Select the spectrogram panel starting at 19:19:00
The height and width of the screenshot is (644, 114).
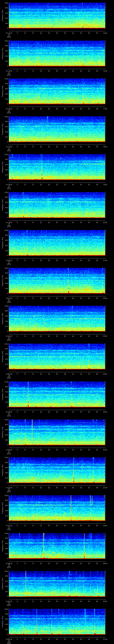(57, 205)
